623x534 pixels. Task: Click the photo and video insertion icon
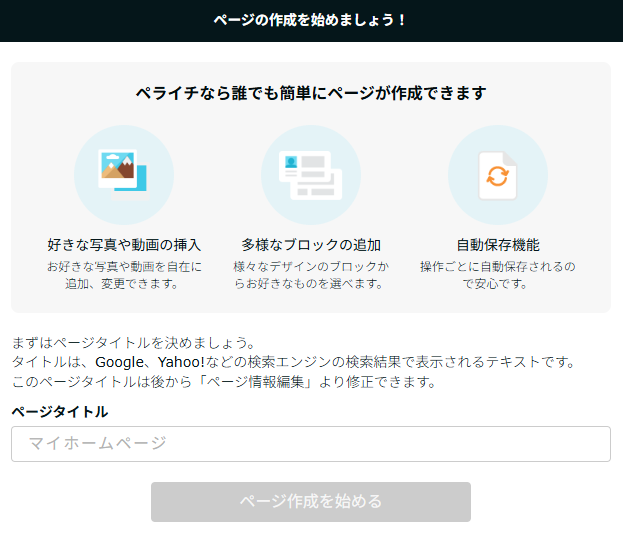[124, 174]
